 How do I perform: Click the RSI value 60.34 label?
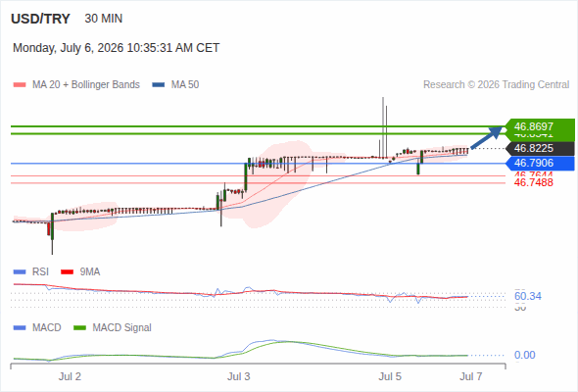pyautogui.click(x=528, y=296)
